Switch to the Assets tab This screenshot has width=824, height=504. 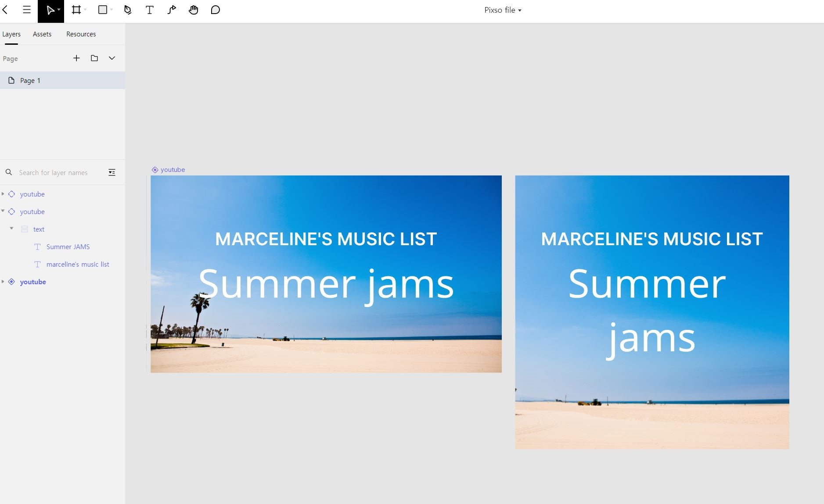coord(42,34)
